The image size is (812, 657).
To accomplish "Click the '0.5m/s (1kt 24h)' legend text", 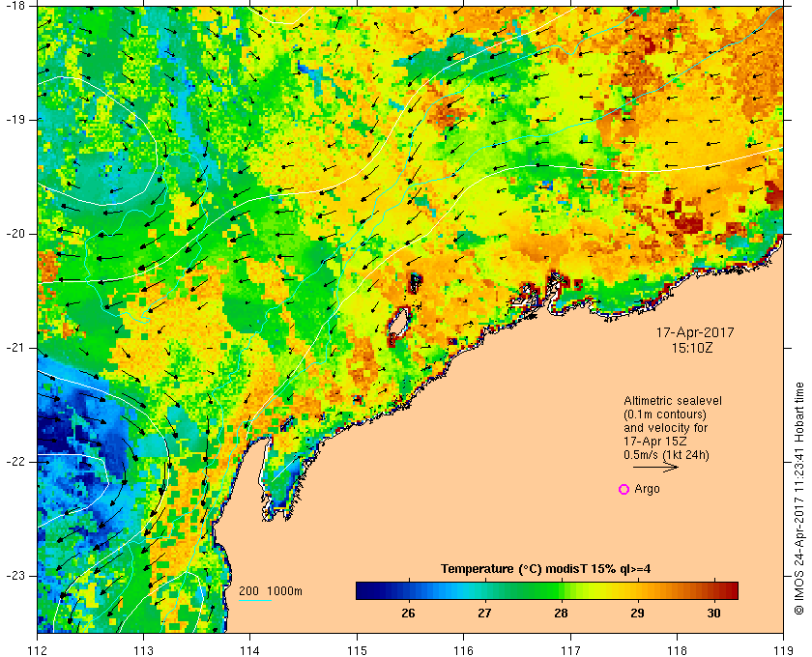I will [666, 455].
